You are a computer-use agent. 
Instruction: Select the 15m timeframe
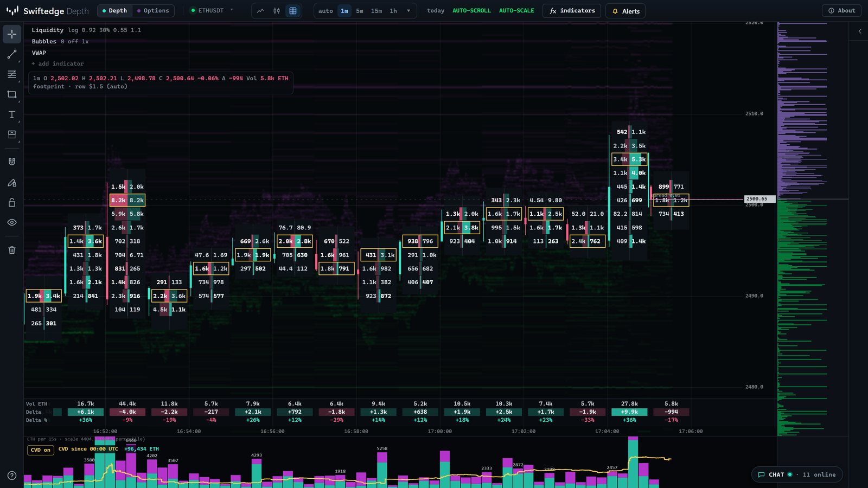click(x=376, y=11)
